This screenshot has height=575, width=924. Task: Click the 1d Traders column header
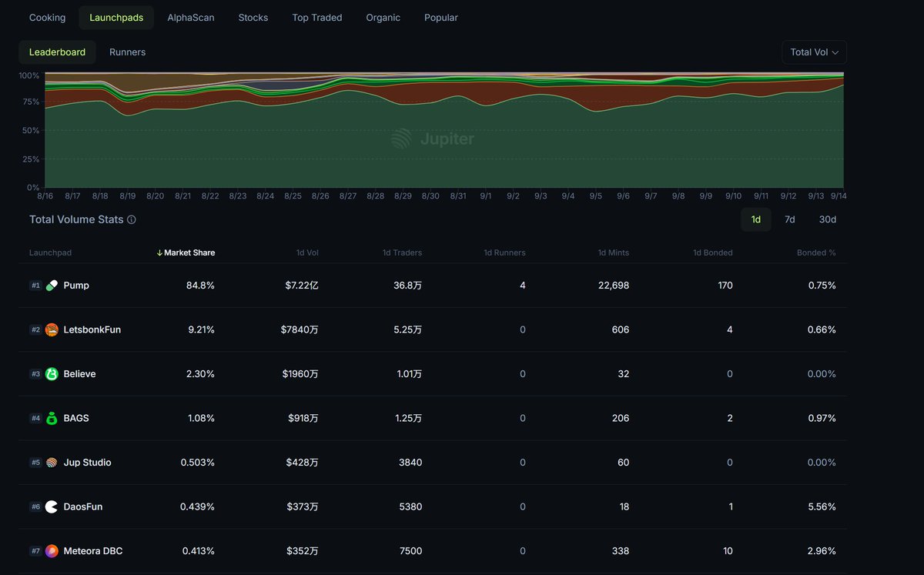click(x=402, y=252)
